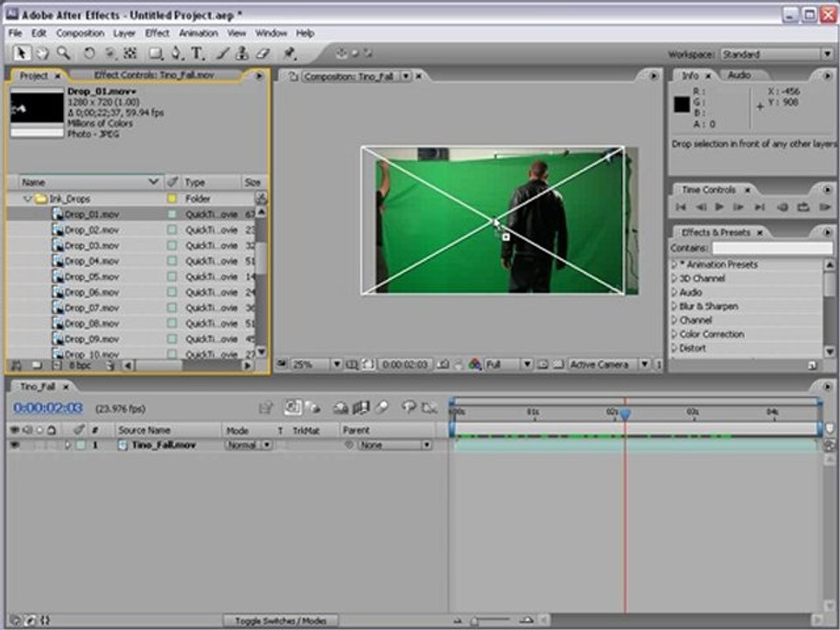Expand the Color Correction effects category

tap(675, 334)
